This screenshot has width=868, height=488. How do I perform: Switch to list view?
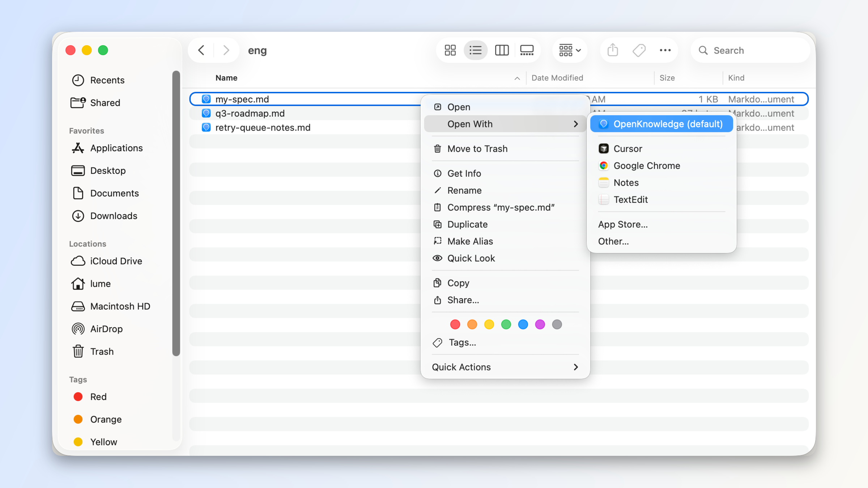[x=476, y=50]
